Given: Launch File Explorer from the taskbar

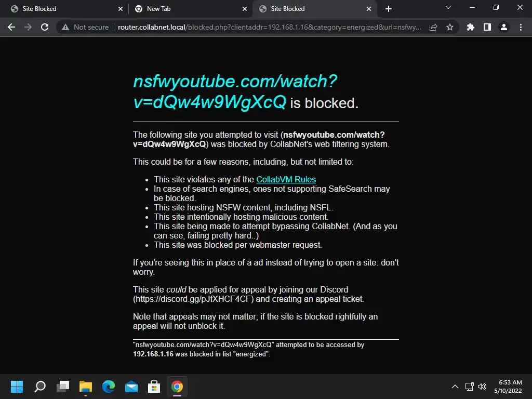Looking at the screenshot, I should coord(86,387).
